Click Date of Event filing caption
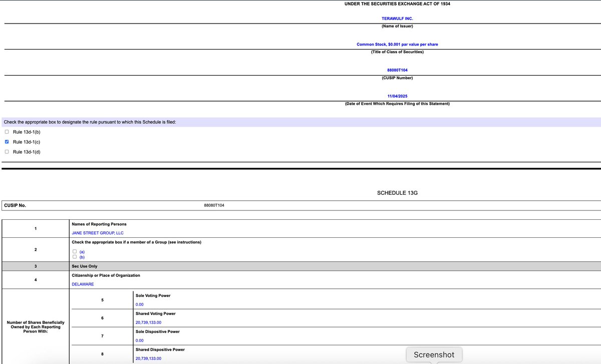This screenshot has height=364, width=601. [397, 104]
